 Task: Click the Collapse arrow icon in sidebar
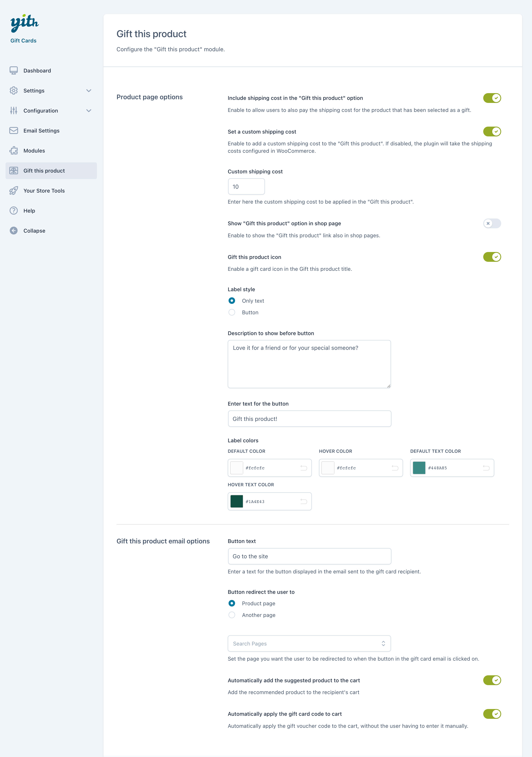click(x=13, y=231)
